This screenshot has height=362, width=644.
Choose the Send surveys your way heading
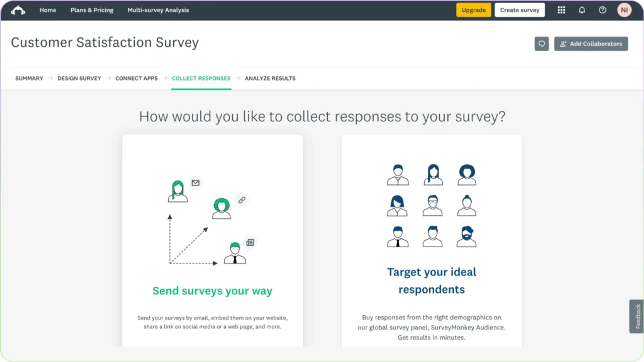click(212, 291)
